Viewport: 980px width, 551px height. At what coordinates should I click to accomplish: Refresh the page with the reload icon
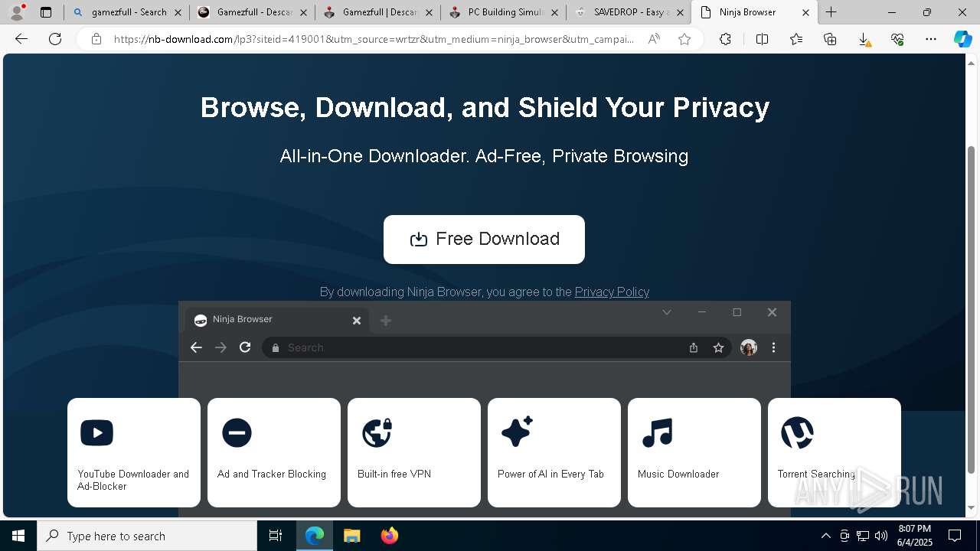click(x=55, y=39)
